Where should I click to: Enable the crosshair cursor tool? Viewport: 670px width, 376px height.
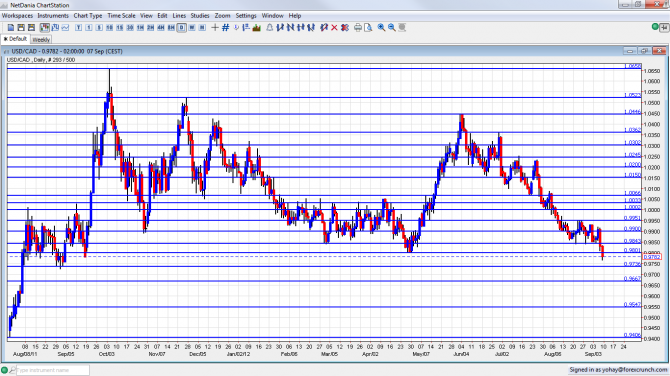pyautogui.click(x=215, y=28)
